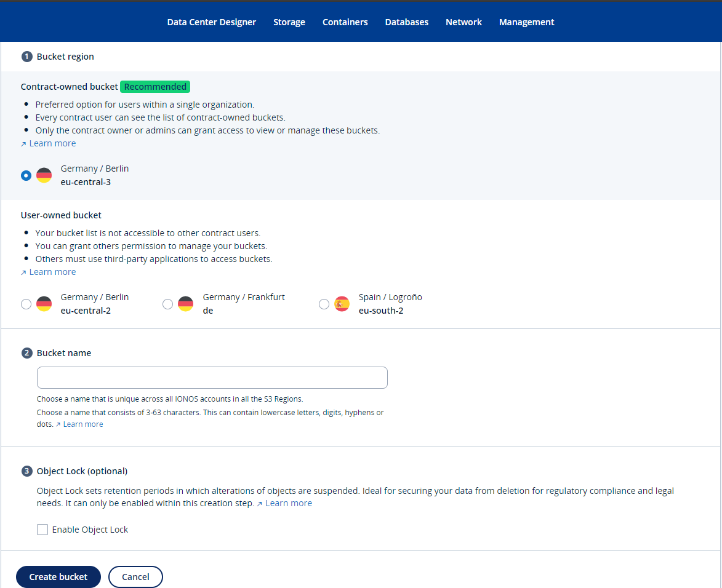This screenshot has height=588, width=722.
Task: Click the Create bucket button
Action: pyautogui.click(x=58, y=576)
